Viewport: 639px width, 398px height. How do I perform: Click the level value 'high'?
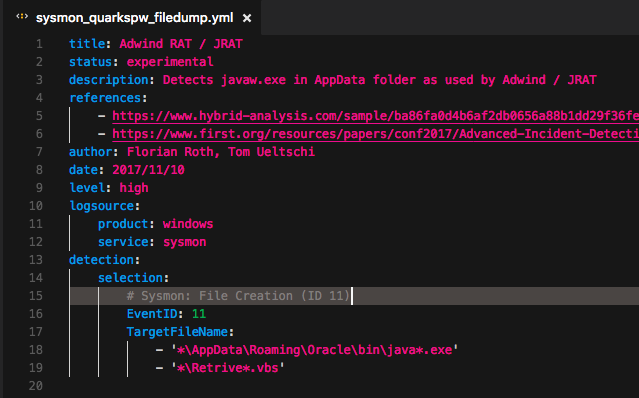pyautogui.click(x=134, y=188)
